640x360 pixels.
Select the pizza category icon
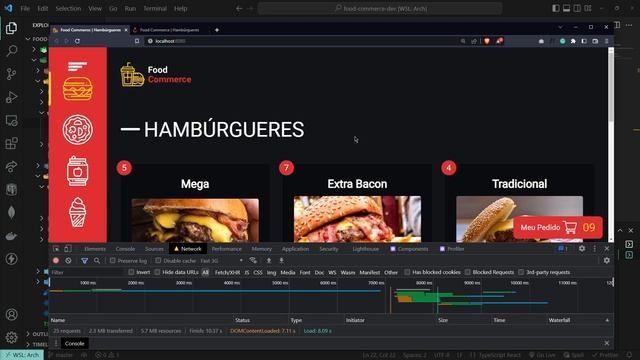point(78,130)
